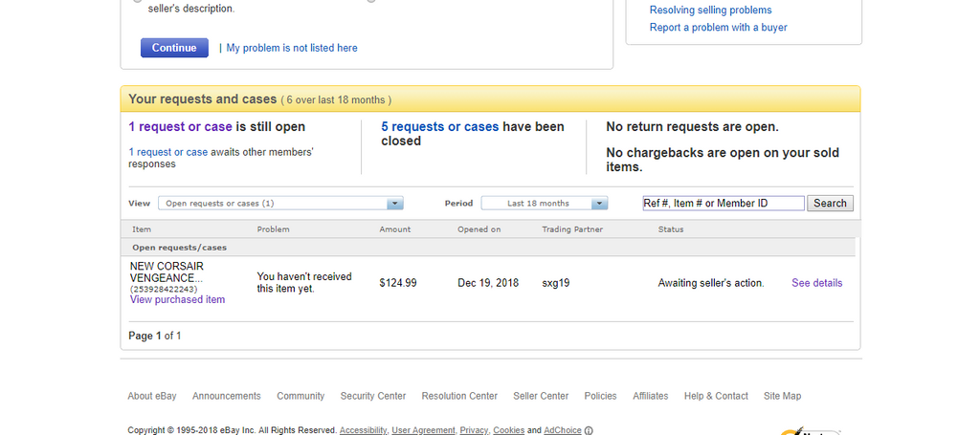Screen dimensions: 980x435
Task: Open the Resolving selling problems link
Action: pos(710,11)
